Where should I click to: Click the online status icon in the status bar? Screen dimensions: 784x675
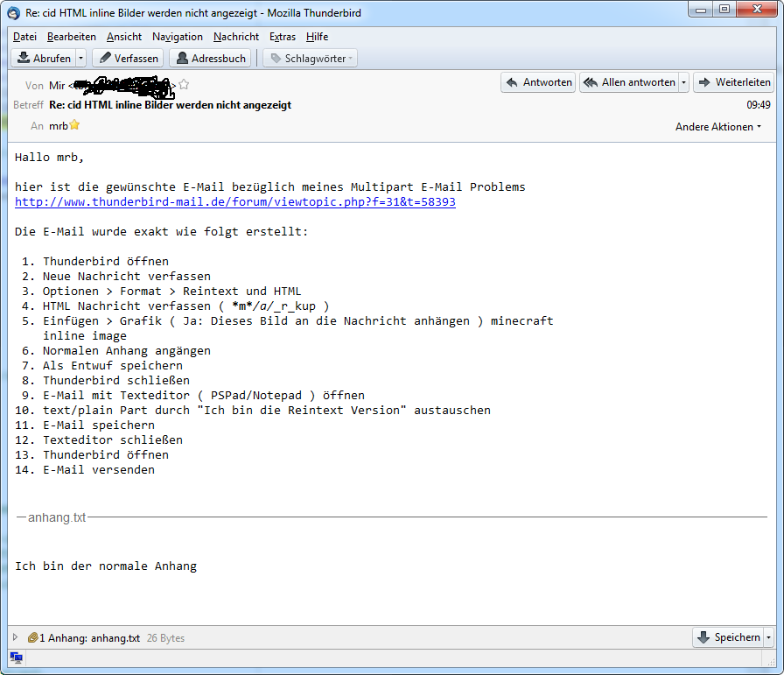(x=16, y=657)
